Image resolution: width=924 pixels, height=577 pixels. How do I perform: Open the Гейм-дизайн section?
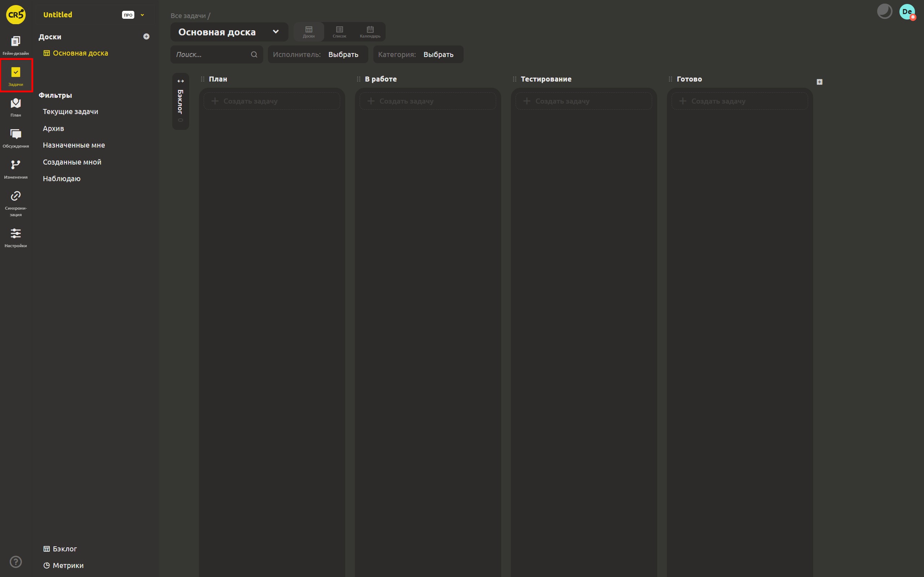[16, 45]
